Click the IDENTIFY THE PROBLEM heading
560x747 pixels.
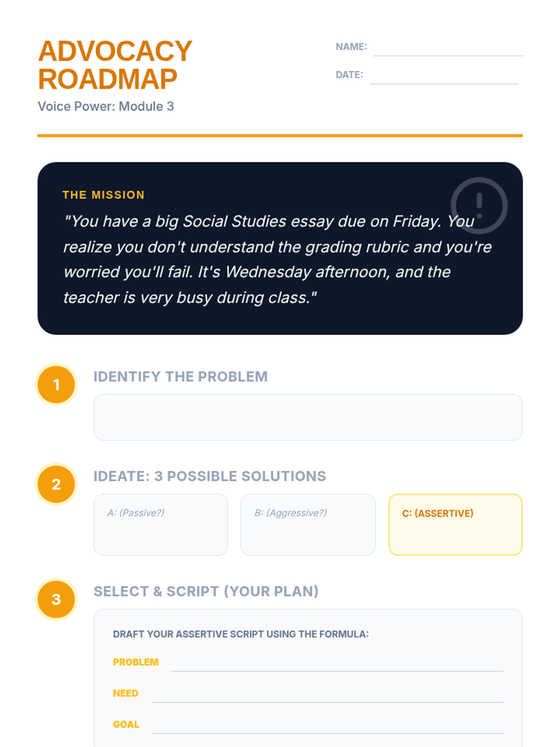click(x=181, y=376)
